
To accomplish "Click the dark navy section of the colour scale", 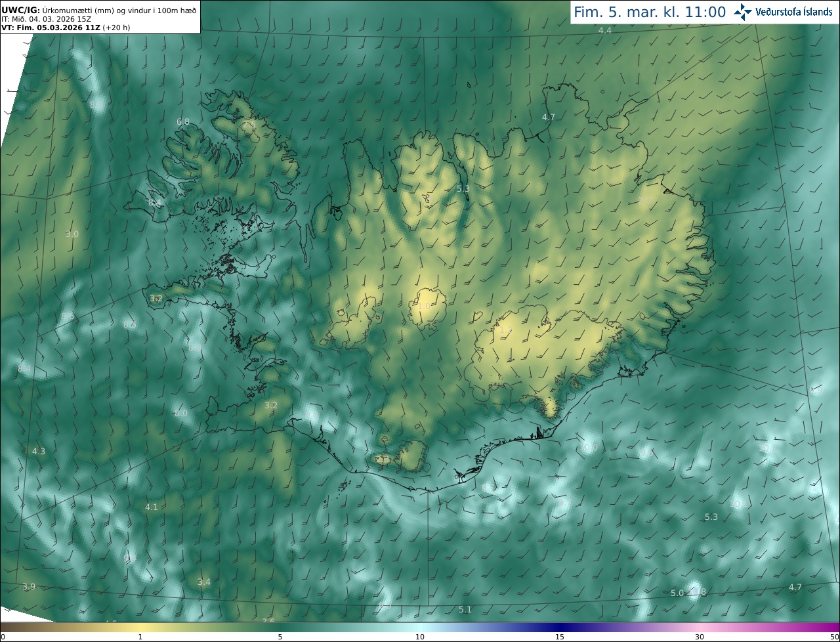I will [560, 627].
